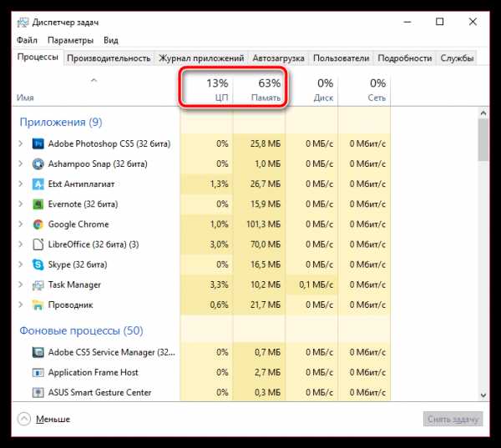Screen dimensions: 501x448
Task: Click Task Manager's 0,1 МБ/с disk value
Action: pyautogui.click(x=316, y=284)
